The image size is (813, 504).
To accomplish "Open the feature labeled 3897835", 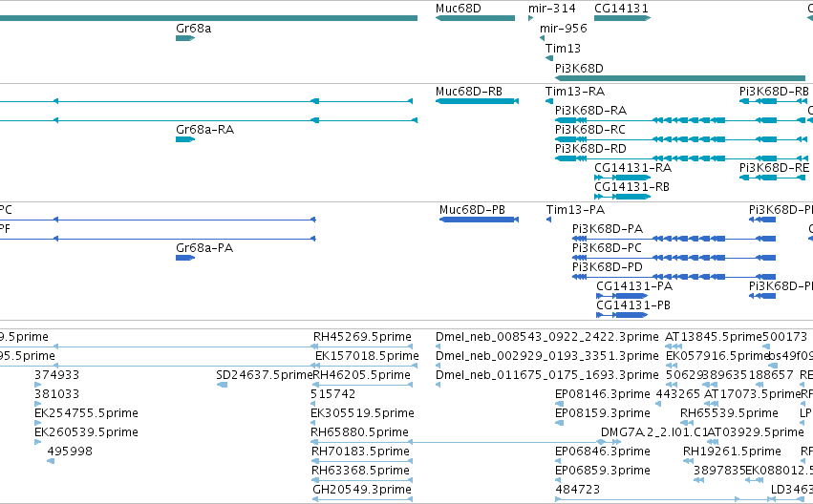I will [719, 471].
